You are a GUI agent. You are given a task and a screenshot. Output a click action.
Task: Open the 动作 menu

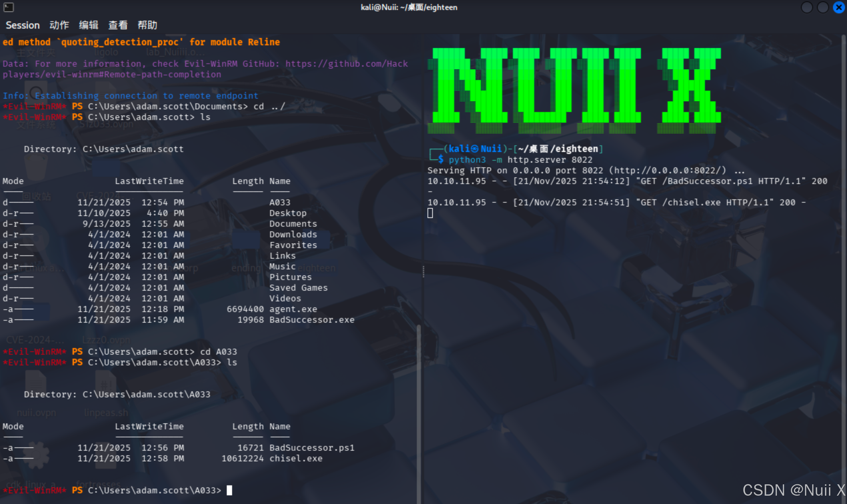(59, 25)
